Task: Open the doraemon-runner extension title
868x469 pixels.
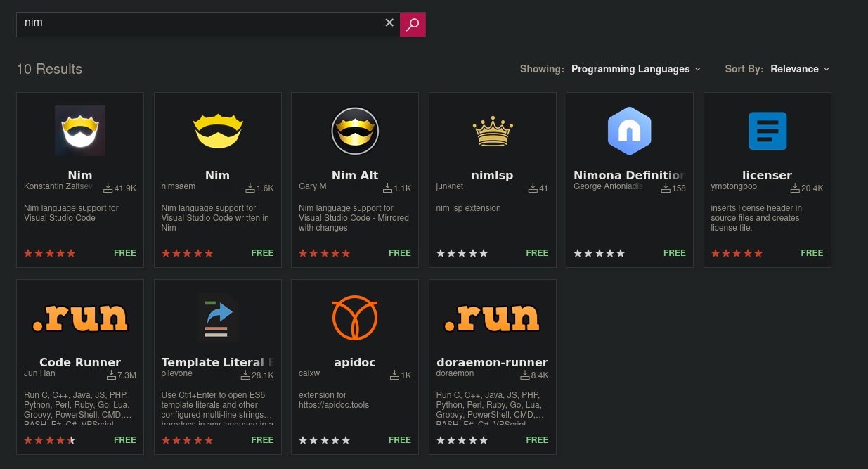Action: coord(493,362)
